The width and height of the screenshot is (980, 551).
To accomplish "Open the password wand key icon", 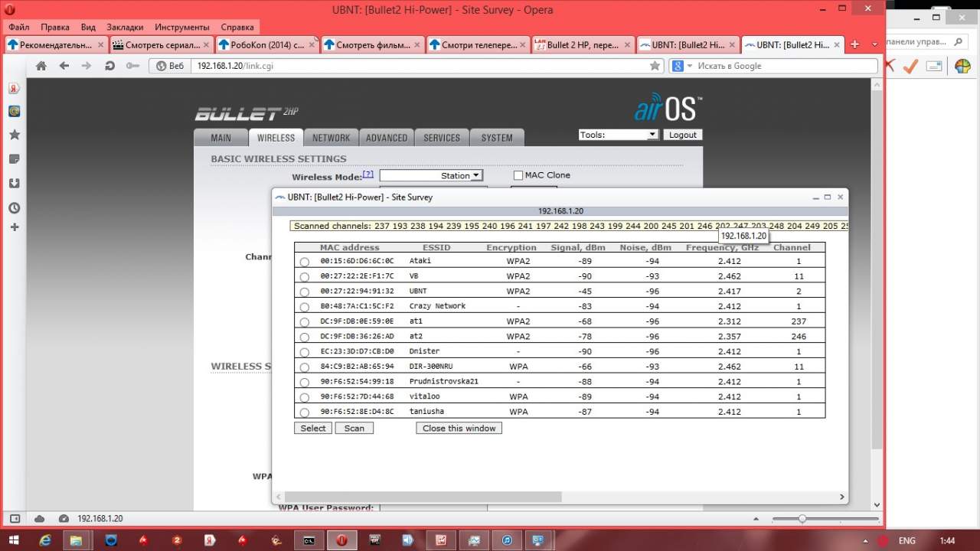I will (x=132, y=66).
